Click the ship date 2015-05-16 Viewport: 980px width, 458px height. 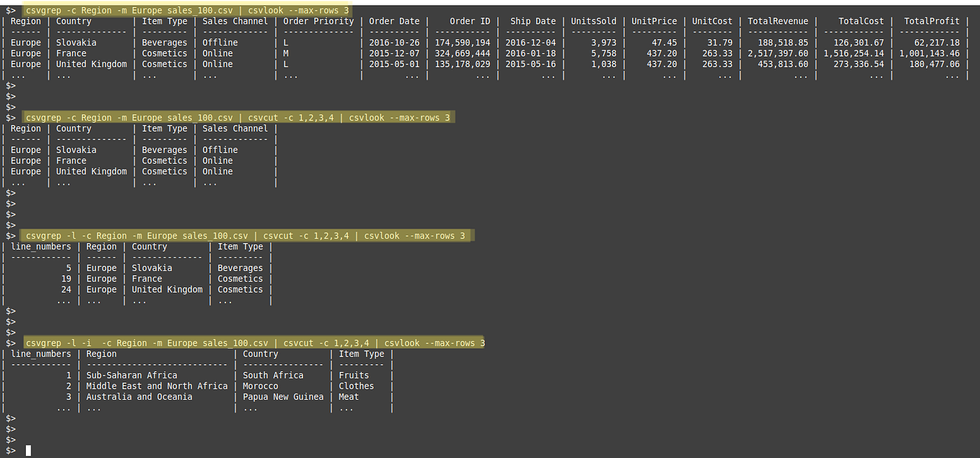(531, 64)
